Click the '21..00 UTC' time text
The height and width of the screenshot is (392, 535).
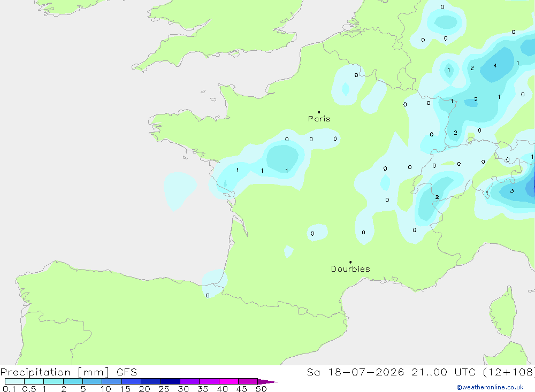pyautogui.click(x=444, y=372)
